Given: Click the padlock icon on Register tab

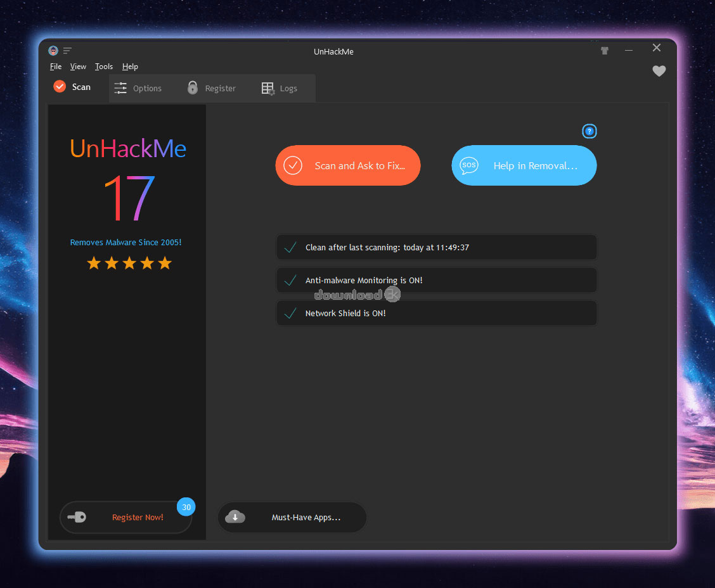Looking at the screenshot, I should [193, 87].
